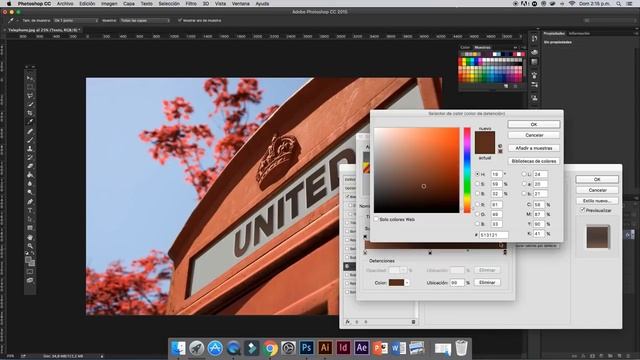This screenshot has height=360, width=640.
Task: Select the Paint Bucket tool
Action: (x=30, y=175)
